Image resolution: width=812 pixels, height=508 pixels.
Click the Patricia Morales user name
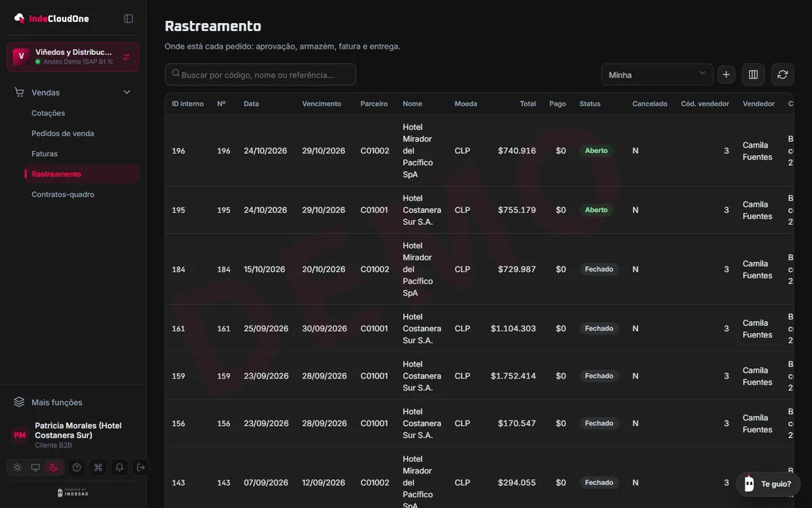click(78, 430)
